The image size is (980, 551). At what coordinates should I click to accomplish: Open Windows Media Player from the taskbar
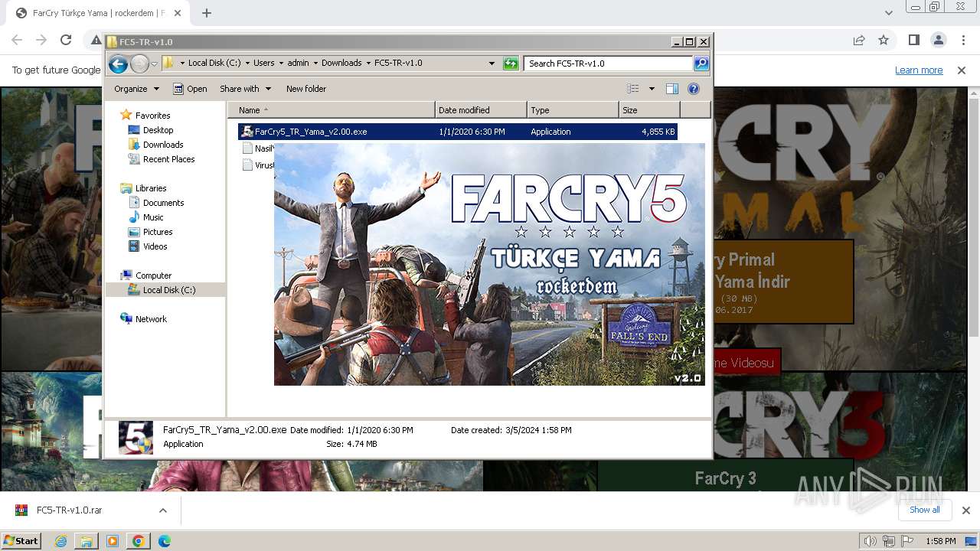(113, 541)
